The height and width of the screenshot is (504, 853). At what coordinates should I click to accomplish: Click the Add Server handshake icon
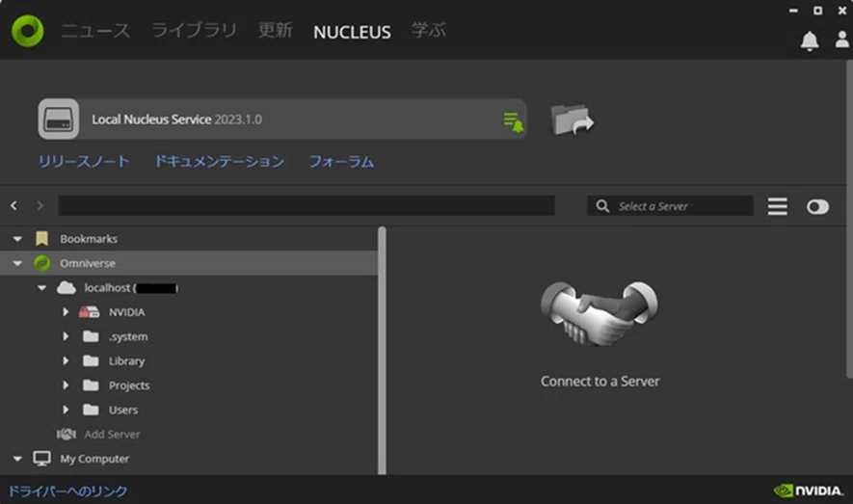pos(67,434)
